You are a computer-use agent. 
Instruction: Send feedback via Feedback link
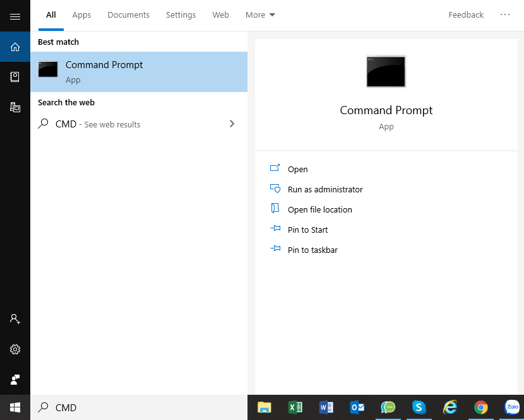coord(466,15)
